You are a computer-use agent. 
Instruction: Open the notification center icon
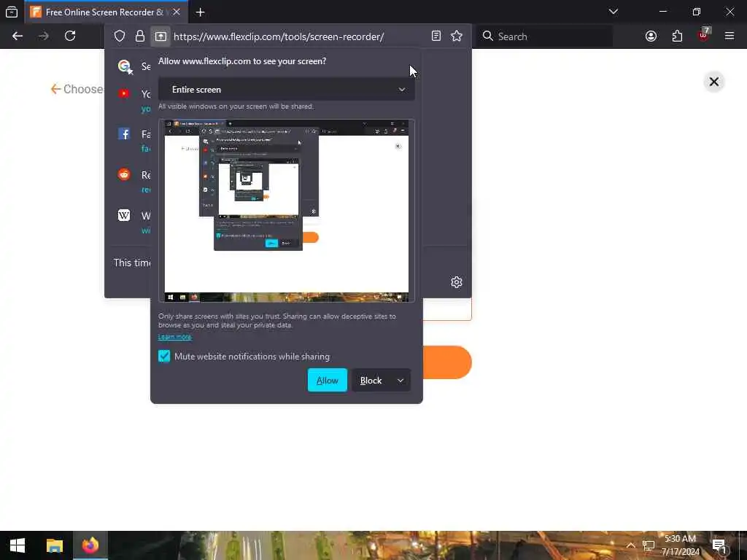[719, 545]
